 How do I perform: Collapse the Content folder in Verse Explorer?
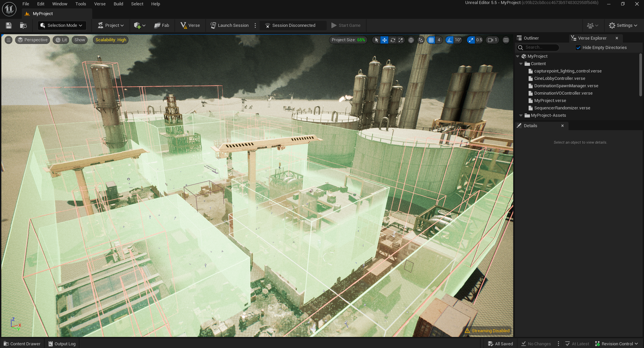point(521,64)
